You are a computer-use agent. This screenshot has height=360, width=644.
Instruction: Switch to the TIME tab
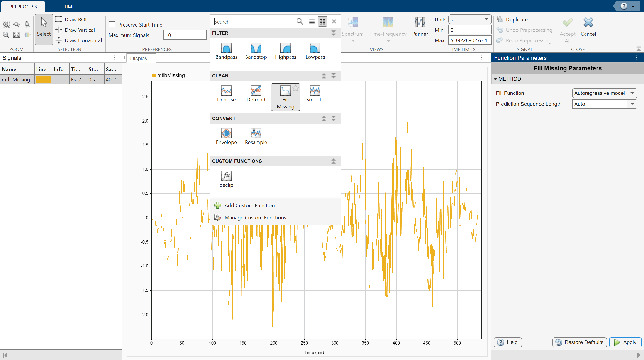(69, 7)
